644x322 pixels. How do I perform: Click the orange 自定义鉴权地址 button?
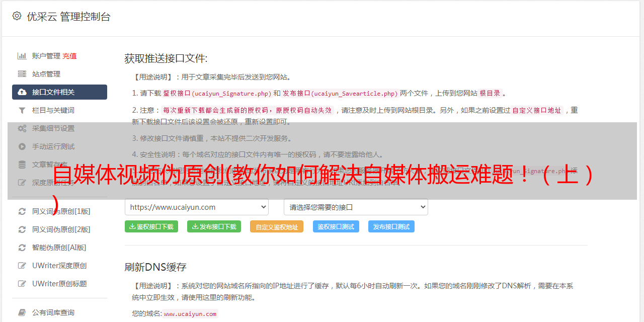point(277,226)
